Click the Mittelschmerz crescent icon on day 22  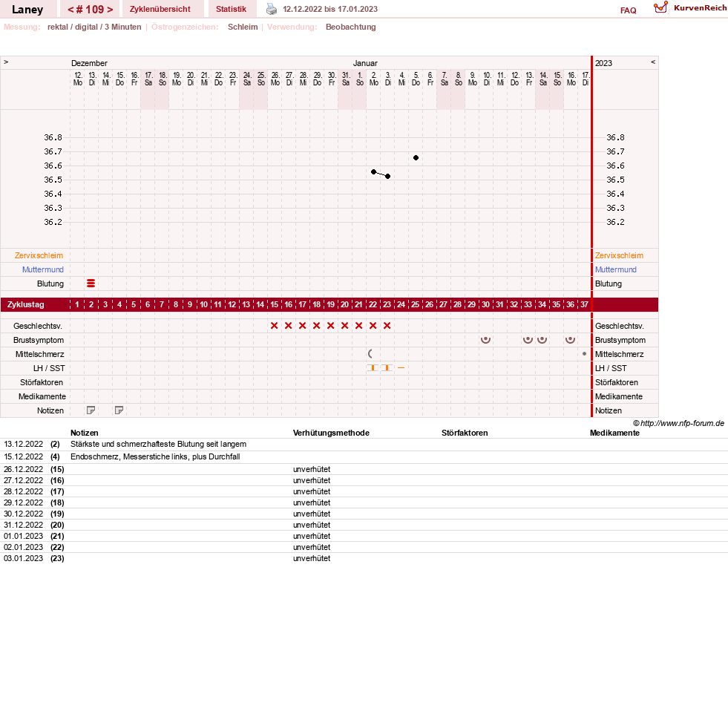370,354
